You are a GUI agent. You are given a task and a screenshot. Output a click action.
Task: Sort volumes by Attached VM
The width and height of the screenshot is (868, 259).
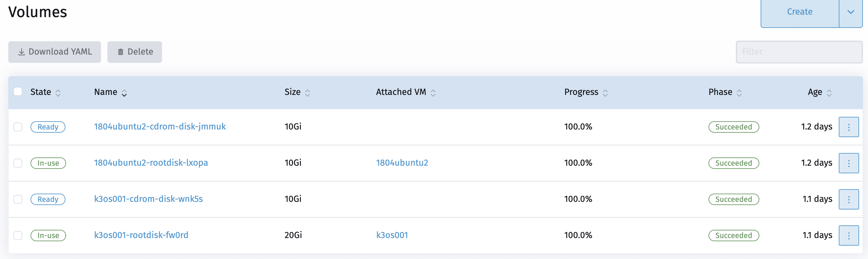click(433, 92)
